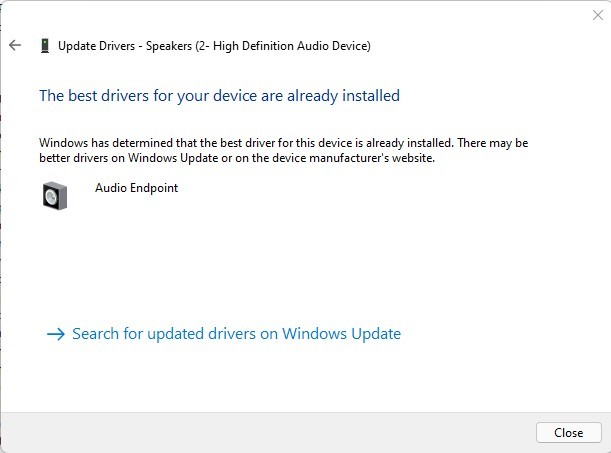Click the Windows has determined description paragraph
Screen dimensions: 611x453
[284, 150]
